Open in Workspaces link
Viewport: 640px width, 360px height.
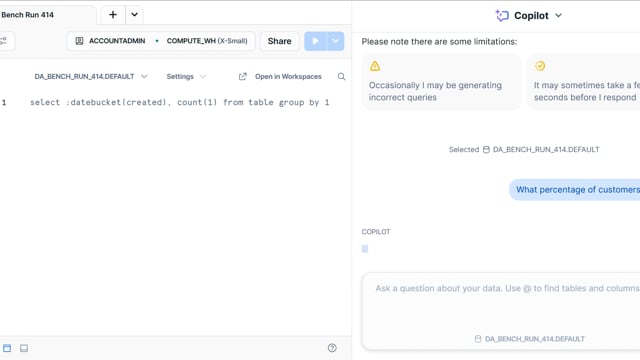click(288, 77)
